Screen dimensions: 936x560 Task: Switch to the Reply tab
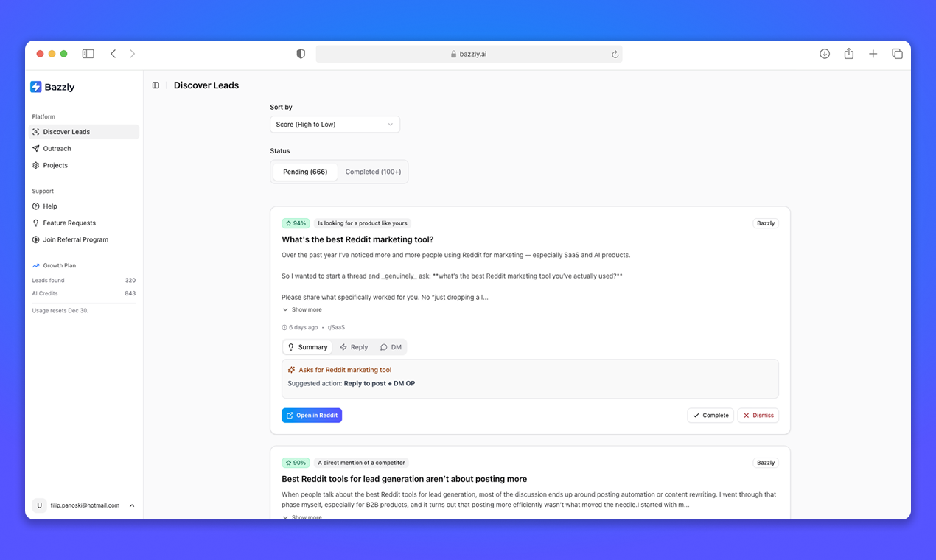(354, 347)
